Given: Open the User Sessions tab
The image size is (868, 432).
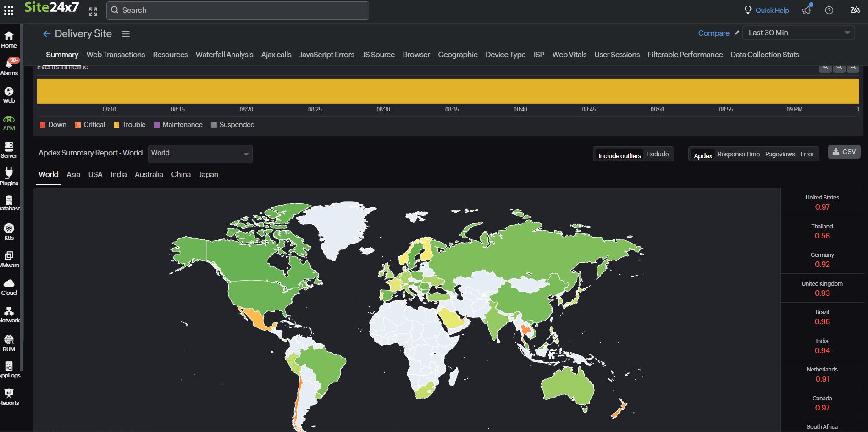Looking at the screenshot, I should click(617, 55).
